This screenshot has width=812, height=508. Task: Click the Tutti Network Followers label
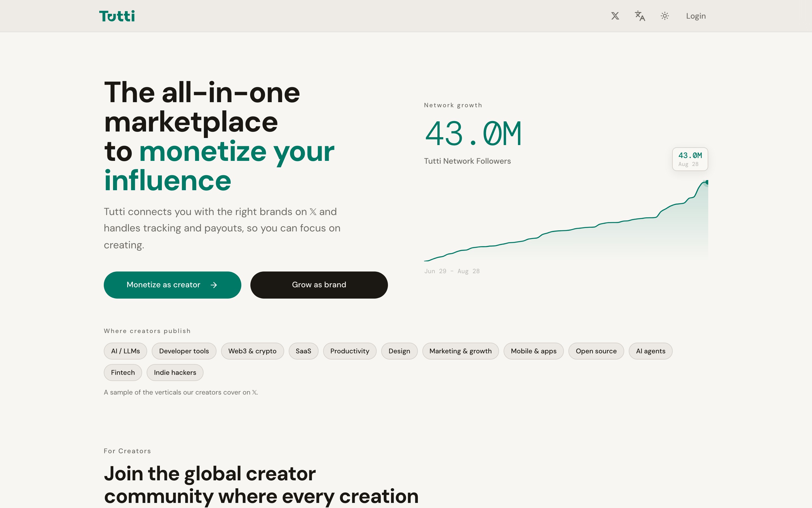tap(467, 161)
